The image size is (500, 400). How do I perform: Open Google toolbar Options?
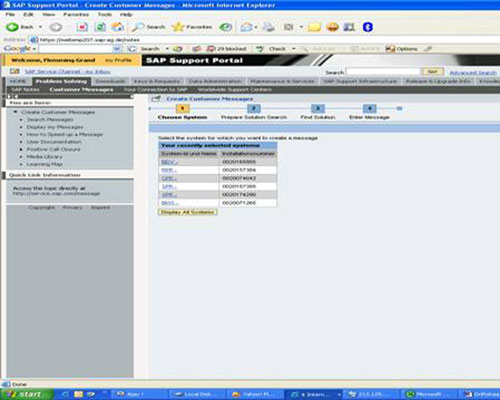coord(401,49)
